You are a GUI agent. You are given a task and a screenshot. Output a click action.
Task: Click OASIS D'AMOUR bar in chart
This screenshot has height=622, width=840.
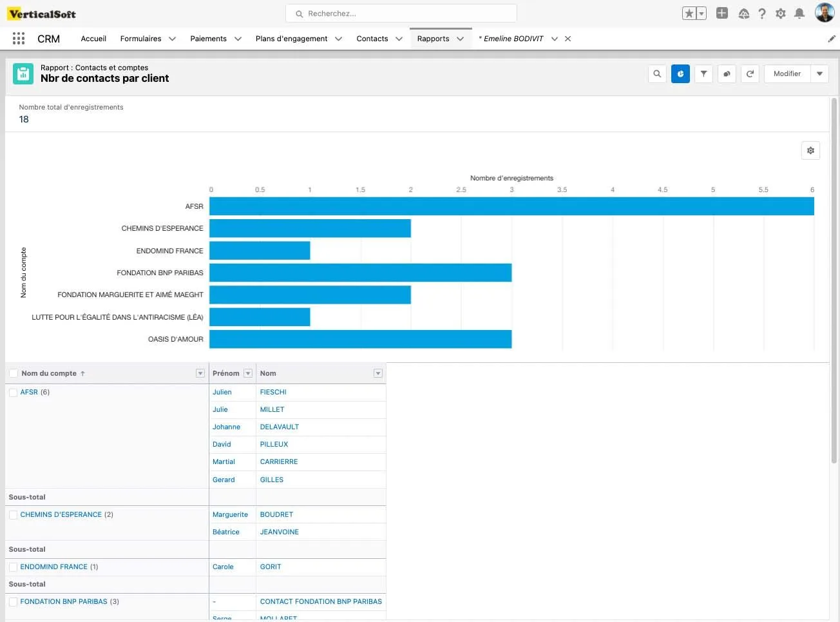pos(360,339)
